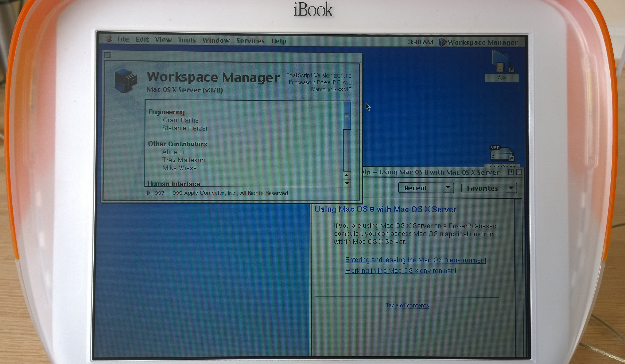
Task: Click the Other Contributors heading in credits
Action: tap(177, 144)
